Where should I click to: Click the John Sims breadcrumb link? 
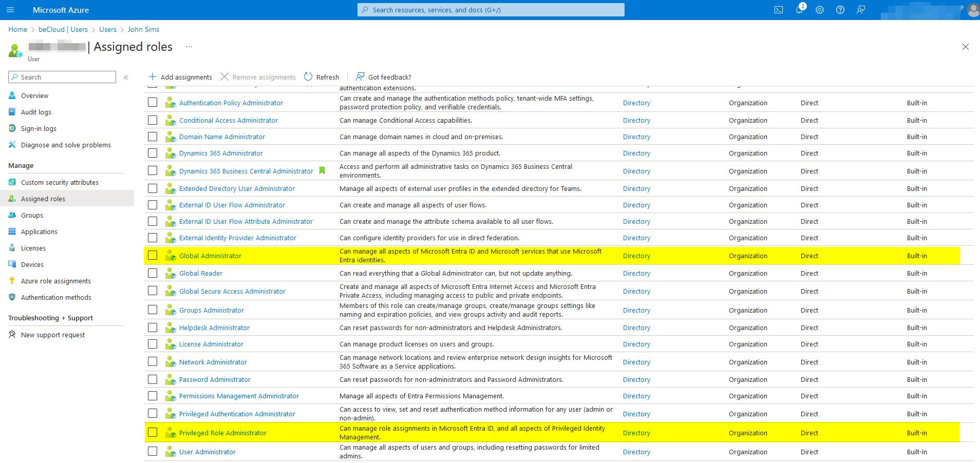pos(143,29)
